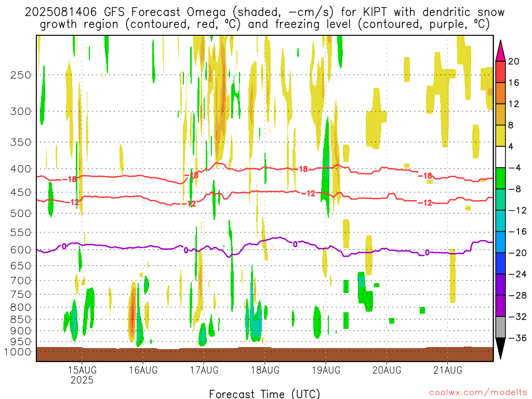Click the red colorbar segment between 16 and 20
This screenshot has height=399, width=532.
(500, 72)
